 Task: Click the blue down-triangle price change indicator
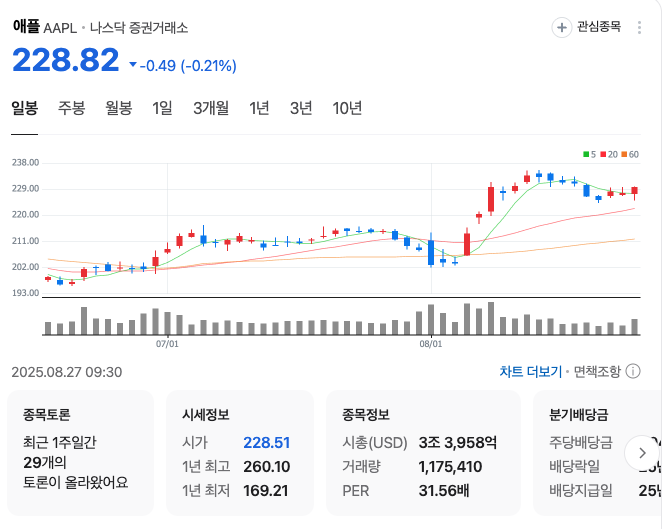(133, 65)
